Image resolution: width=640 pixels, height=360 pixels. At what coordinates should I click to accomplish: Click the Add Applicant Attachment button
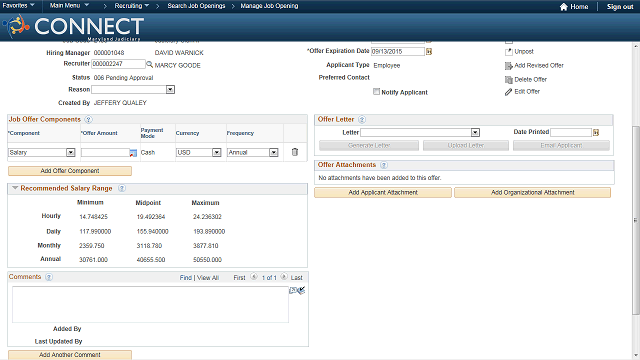coord(383,192)
